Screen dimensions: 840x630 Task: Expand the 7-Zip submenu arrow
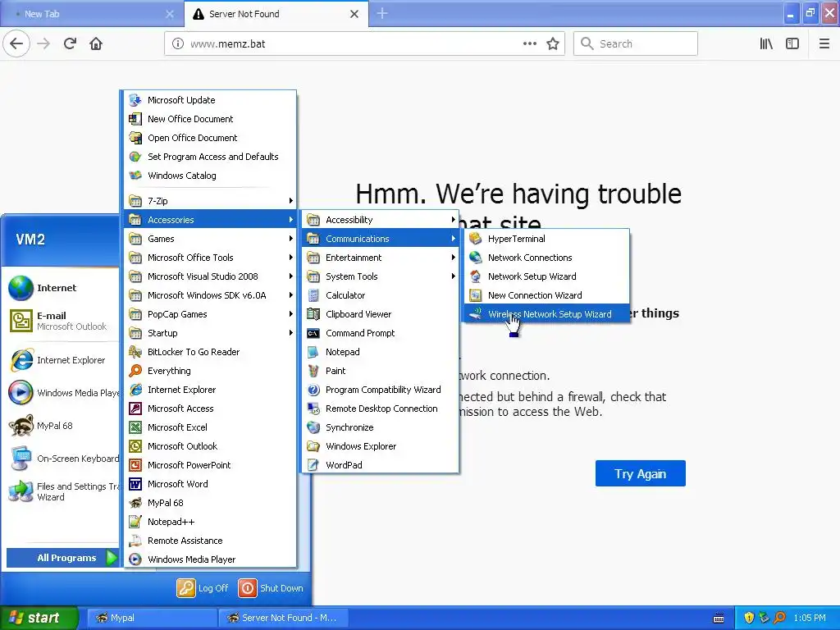(x=291, y=201)
